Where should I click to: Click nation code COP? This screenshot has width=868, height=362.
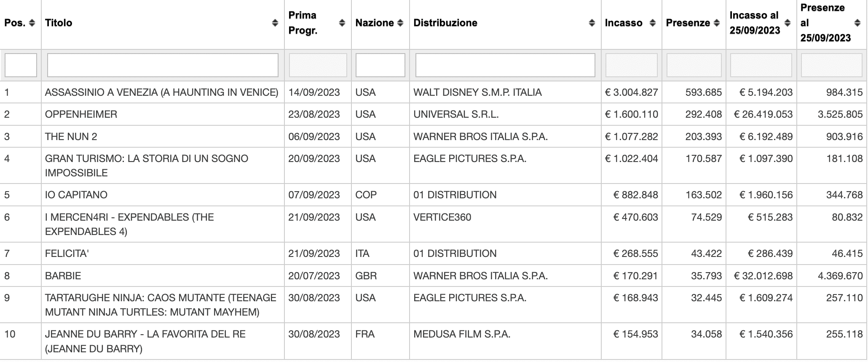(366, 195)
